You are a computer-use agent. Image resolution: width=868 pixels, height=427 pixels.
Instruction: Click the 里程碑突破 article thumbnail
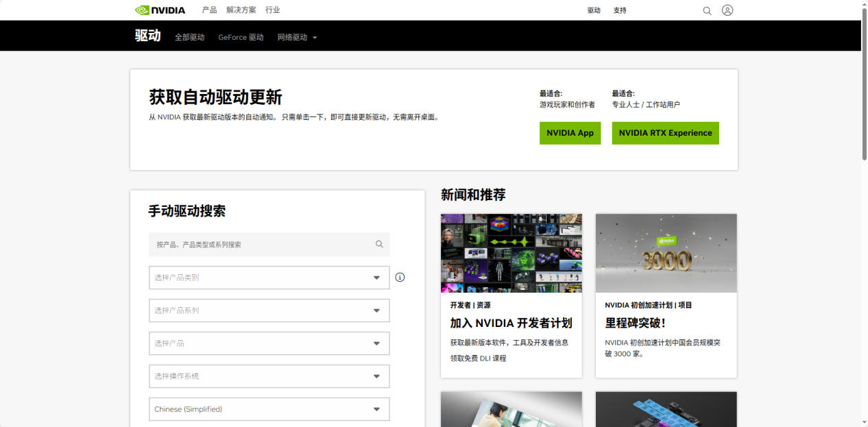(665, 253)
